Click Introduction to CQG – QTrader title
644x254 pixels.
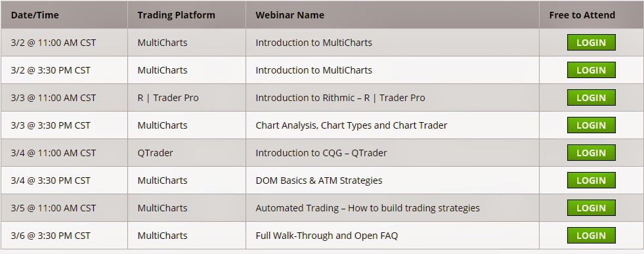[x=321, y=153]
